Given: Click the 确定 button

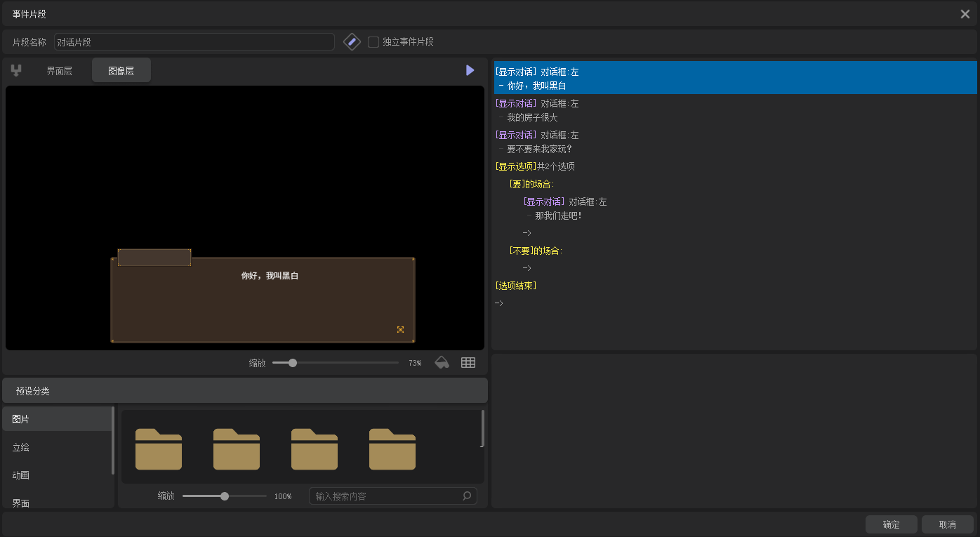Looking at the screenshot, I should coord(892,524).
